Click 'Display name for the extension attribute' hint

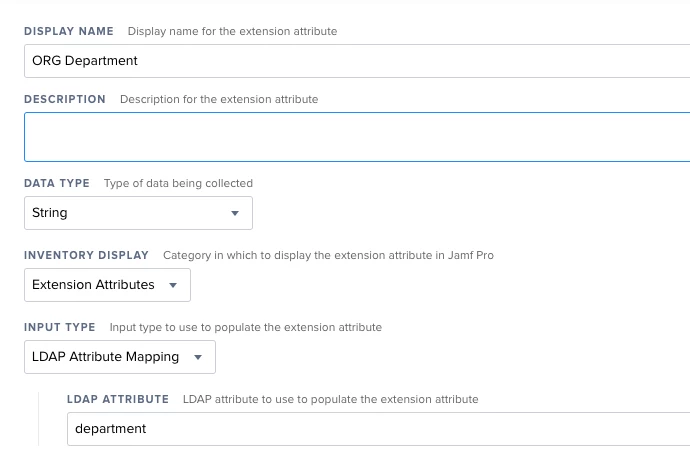(x=232, y=31)
